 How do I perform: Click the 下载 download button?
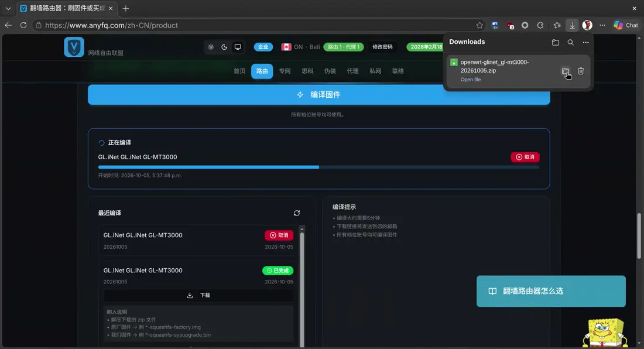point(199,295)
